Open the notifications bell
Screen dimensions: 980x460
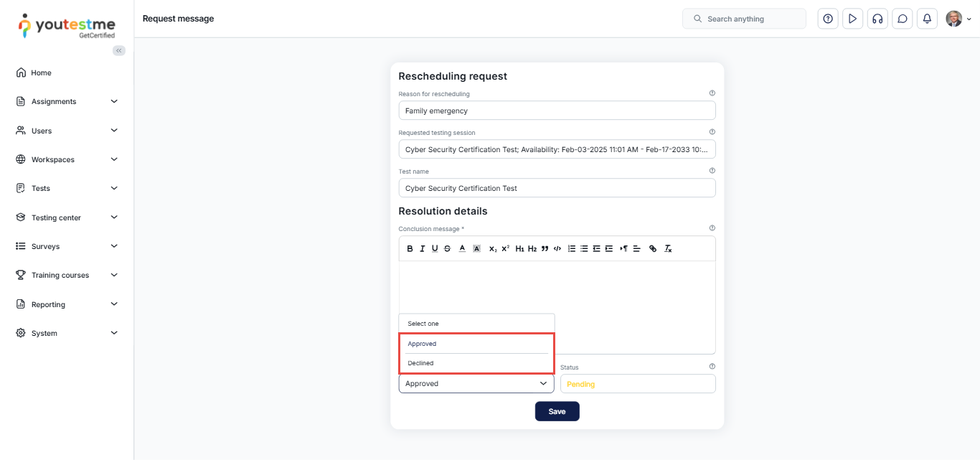coord(927,19)
